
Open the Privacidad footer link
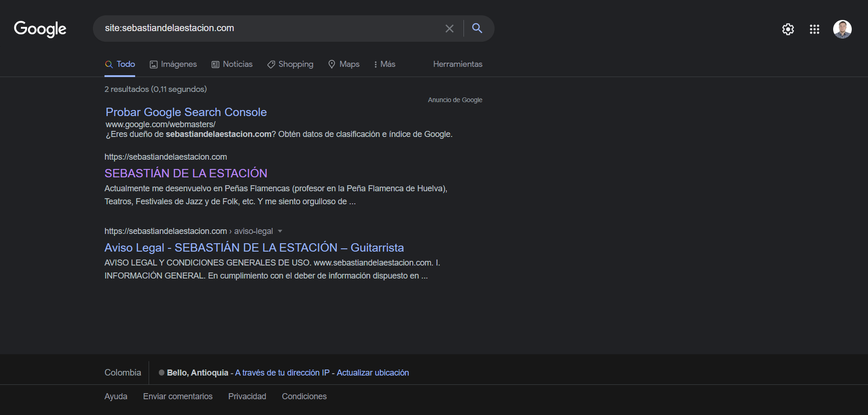(x=247, y=396)
